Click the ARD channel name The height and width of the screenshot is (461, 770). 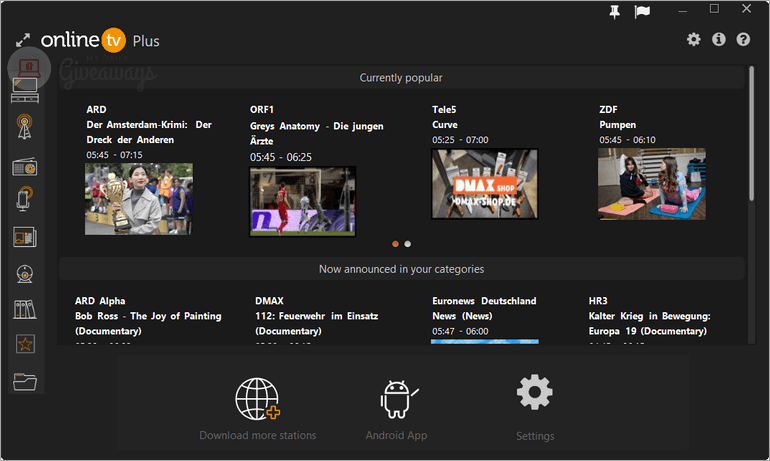(x=96, y=109)
